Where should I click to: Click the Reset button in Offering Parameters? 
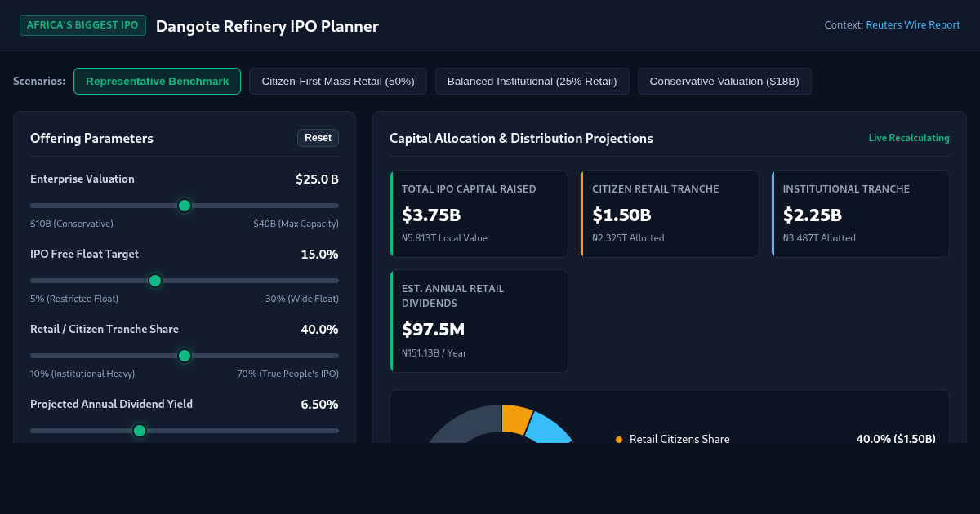(x=318, y=138)
